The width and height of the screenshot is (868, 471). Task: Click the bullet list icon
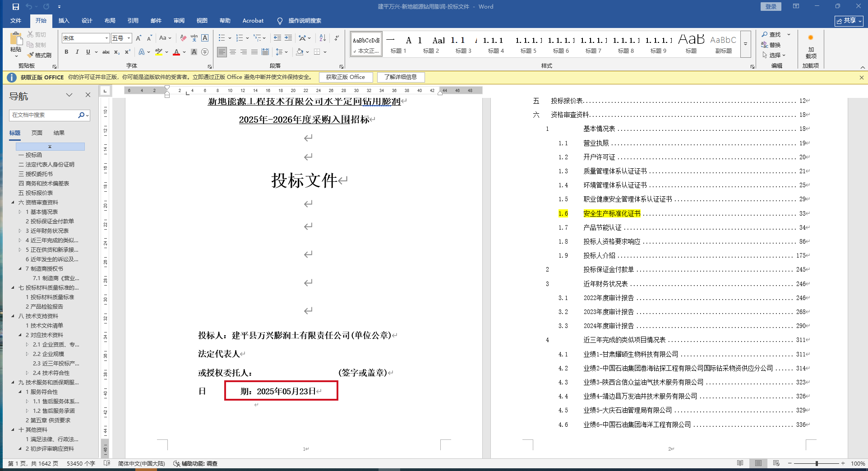[222, 38]
